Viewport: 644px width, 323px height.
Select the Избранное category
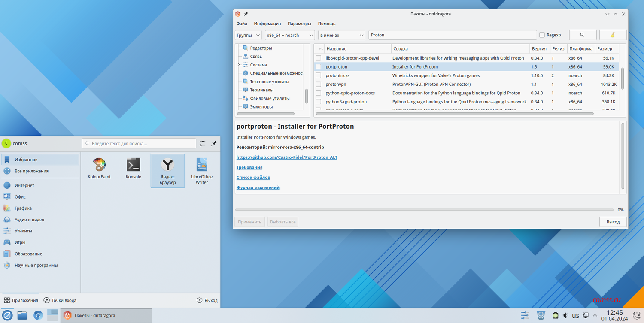[40, 160]
